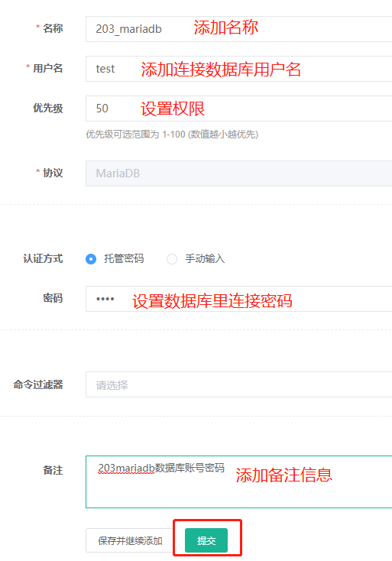Click the 命令过滤器 label

pos(38,384)
